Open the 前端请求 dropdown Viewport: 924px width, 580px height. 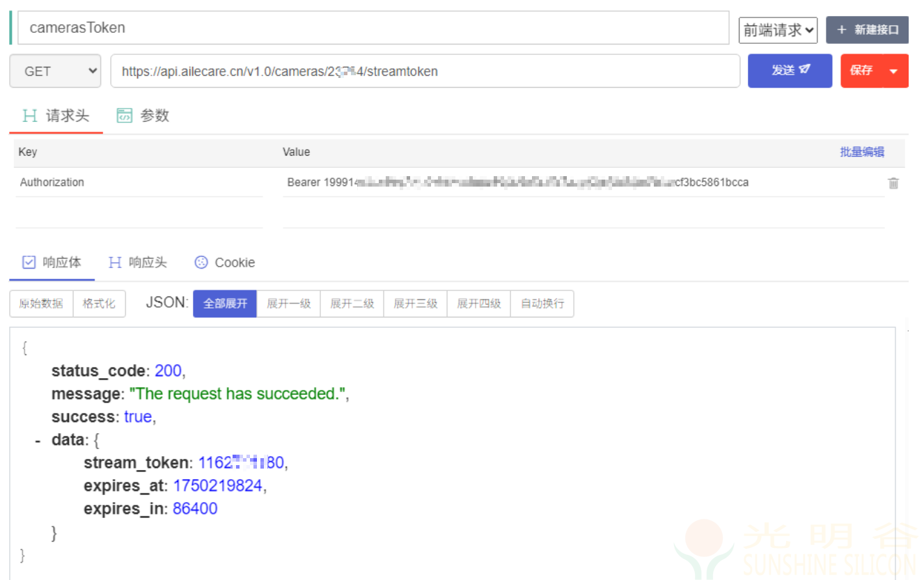click(778, 30)
